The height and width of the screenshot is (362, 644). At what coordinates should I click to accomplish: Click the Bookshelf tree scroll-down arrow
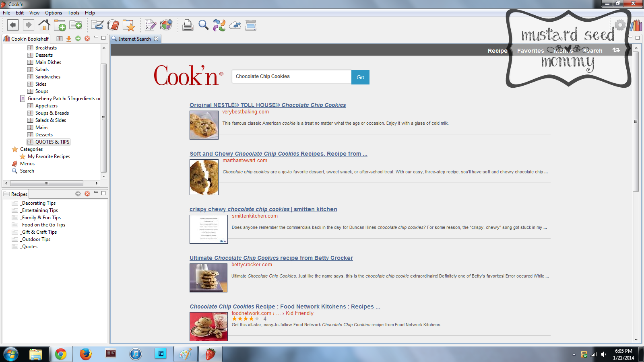click(103, 176)
